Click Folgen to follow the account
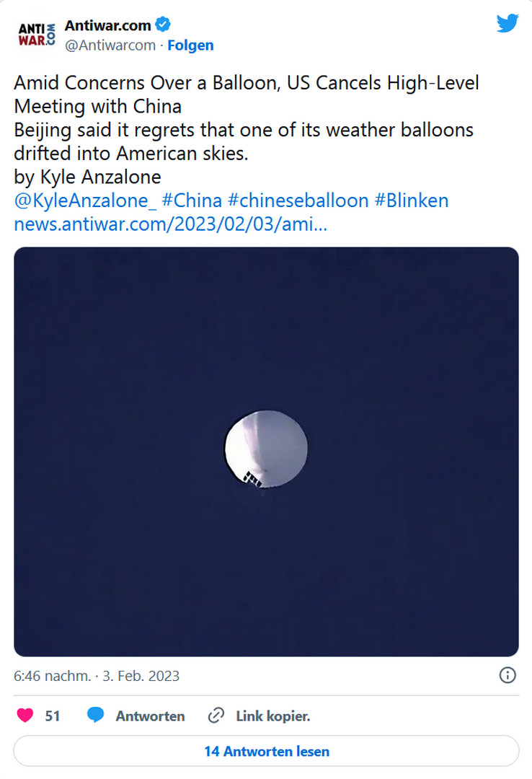Screen dimensions: 532x779 tap(190, 45)
